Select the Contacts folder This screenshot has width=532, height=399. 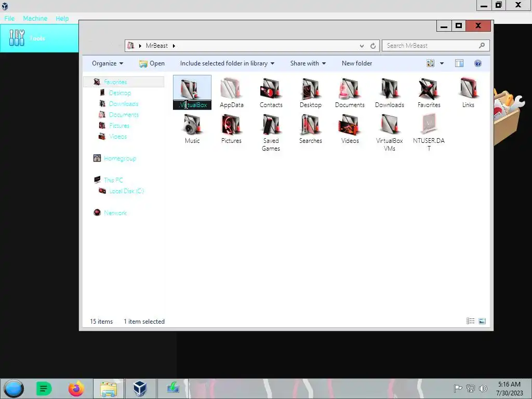tap(271, 93)
